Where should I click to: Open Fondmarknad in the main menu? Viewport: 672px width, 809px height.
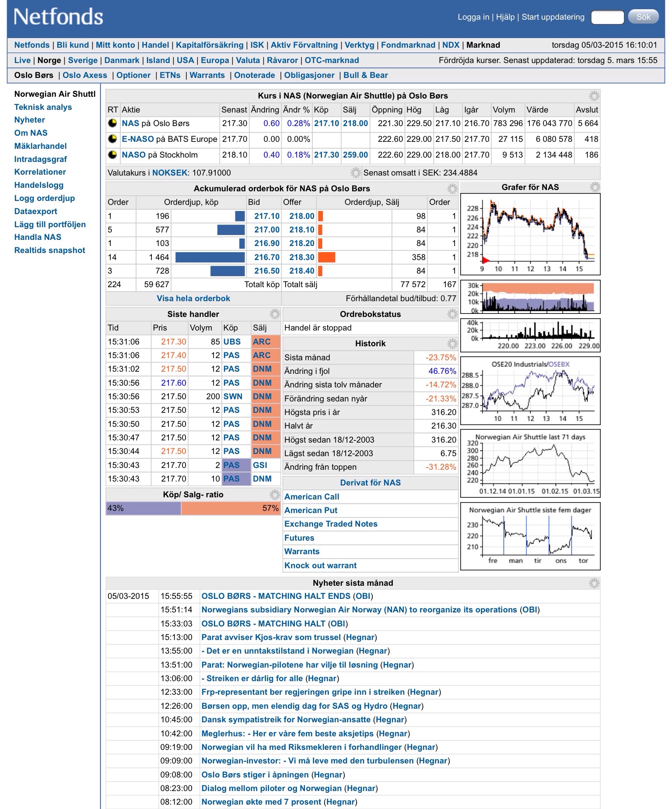(408, 45)
